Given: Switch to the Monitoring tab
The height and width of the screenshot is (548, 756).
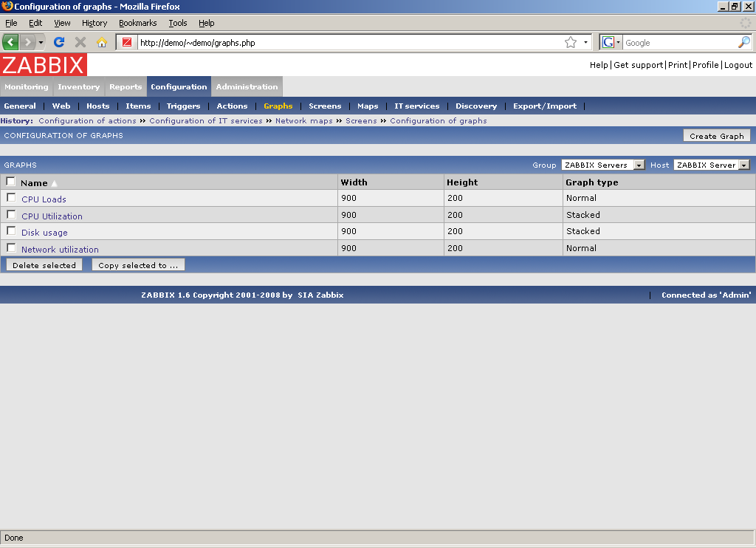Looking at the screenshot, I should [x=27, y=87].
